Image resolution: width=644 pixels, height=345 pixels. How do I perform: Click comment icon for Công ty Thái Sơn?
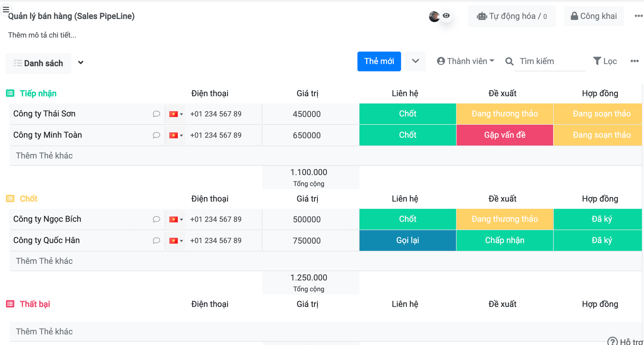156,114
